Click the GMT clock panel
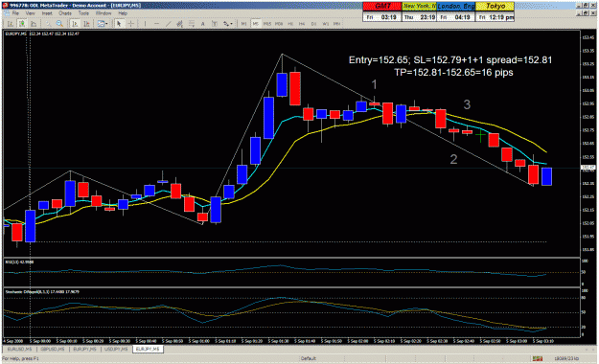Screen dimensions: 599x364 (x=382, y=11)
